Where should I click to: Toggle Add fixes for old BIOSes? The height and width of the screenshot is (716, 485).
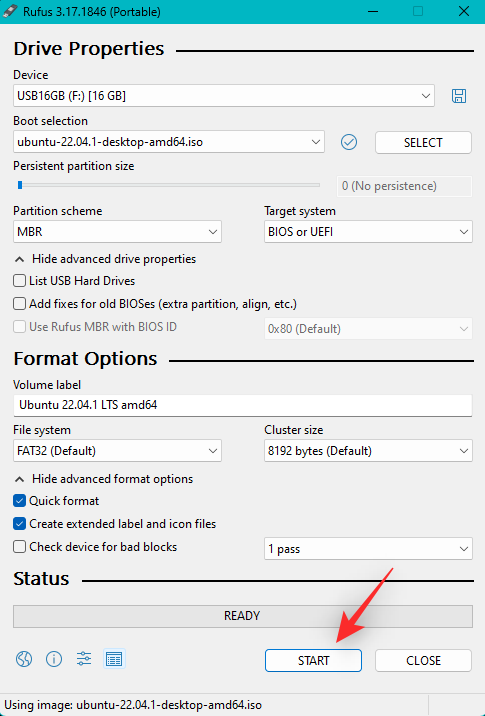pyautogui.click(x=19, y=304)
